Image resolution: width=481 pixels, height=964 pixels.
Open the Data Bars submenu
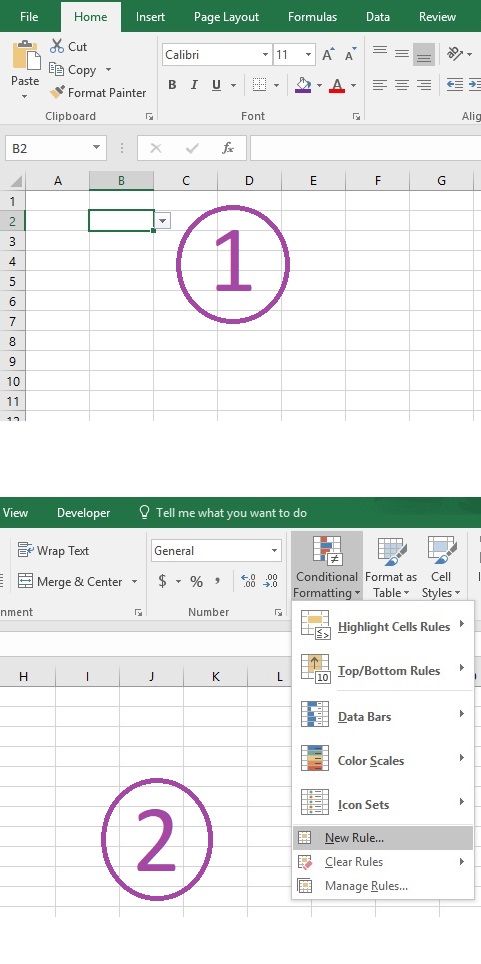pos(383,716)
